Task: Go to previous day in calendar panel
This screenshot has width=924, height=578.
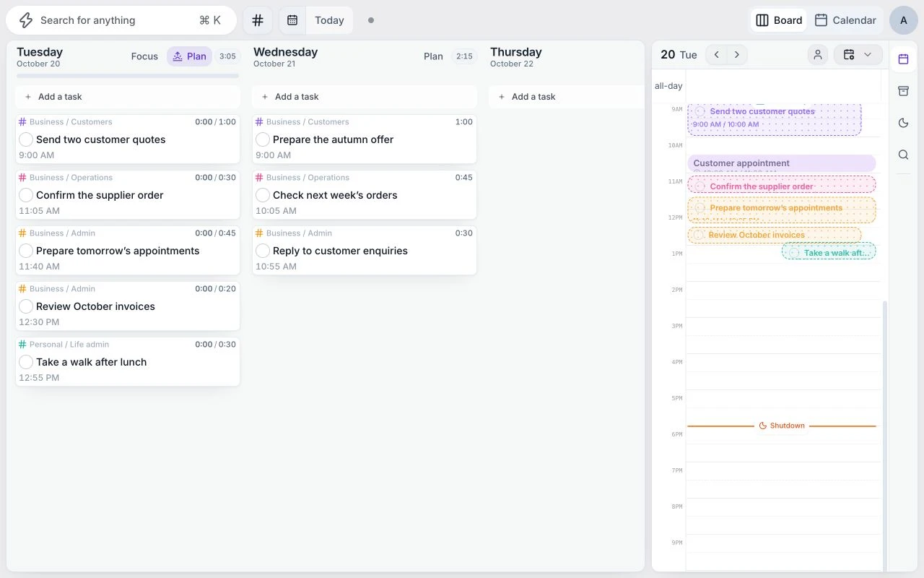Action: tap(716, 55)
